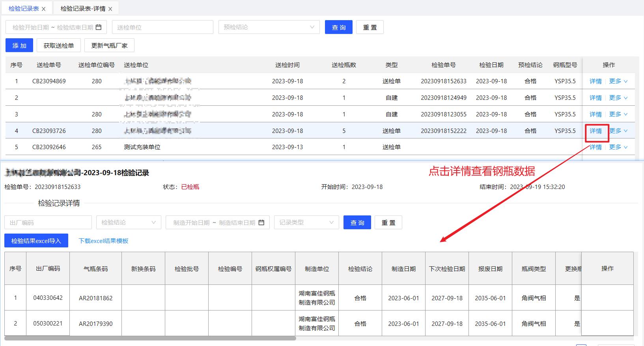The image size is (644, 346).
Task: Expand 更多 menu for row 20230918123055
Action: (618, 114)
